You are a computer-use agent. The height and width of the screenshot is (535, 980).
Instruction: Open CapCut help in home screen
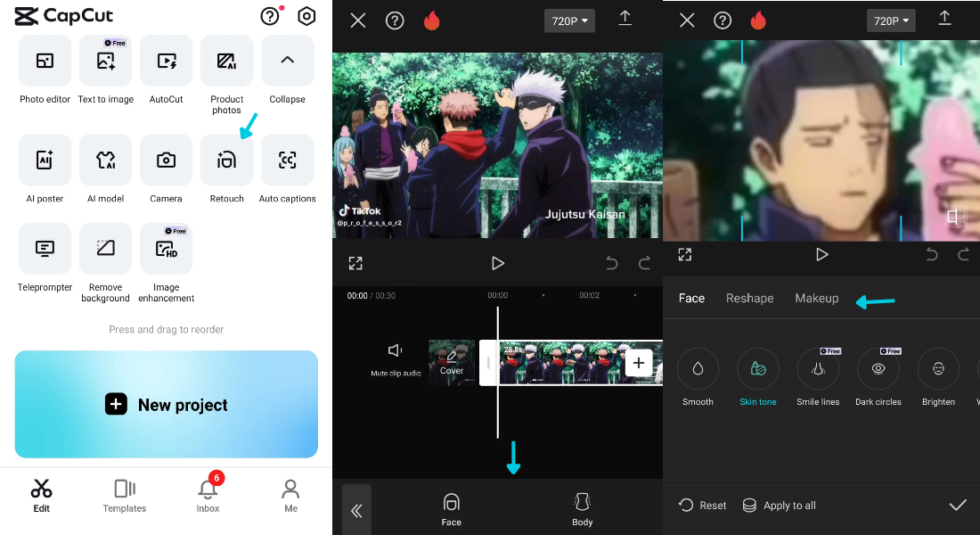(x=270, y=16)
